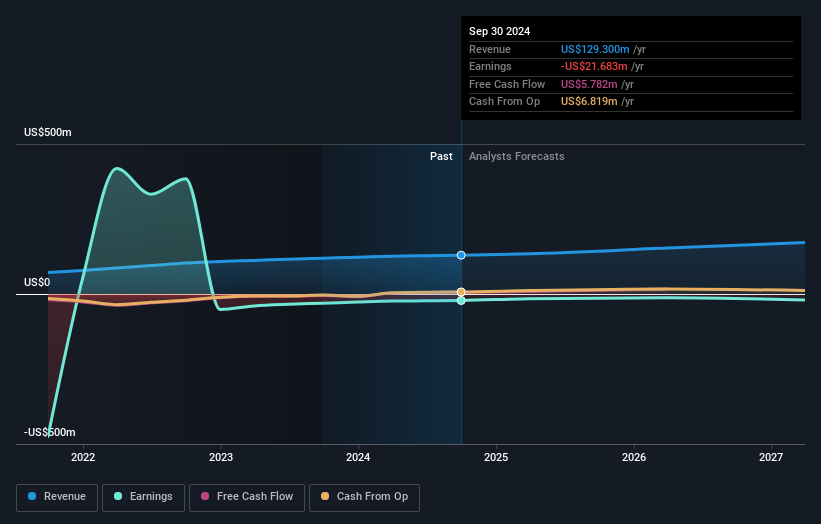Click the 2025 x-axis label
The width and height of the screenshot is (821, 524).
[x=496, y=458]
